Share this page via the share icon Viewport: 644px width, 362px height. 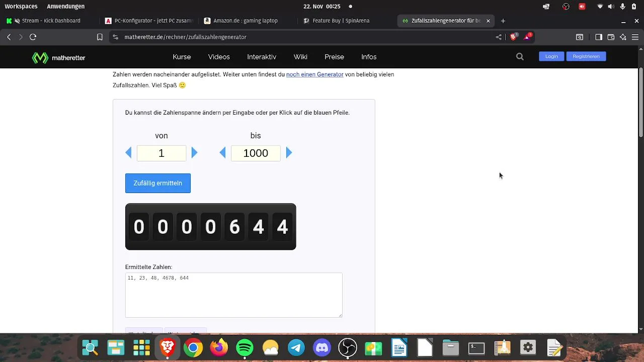click(499, 37)
